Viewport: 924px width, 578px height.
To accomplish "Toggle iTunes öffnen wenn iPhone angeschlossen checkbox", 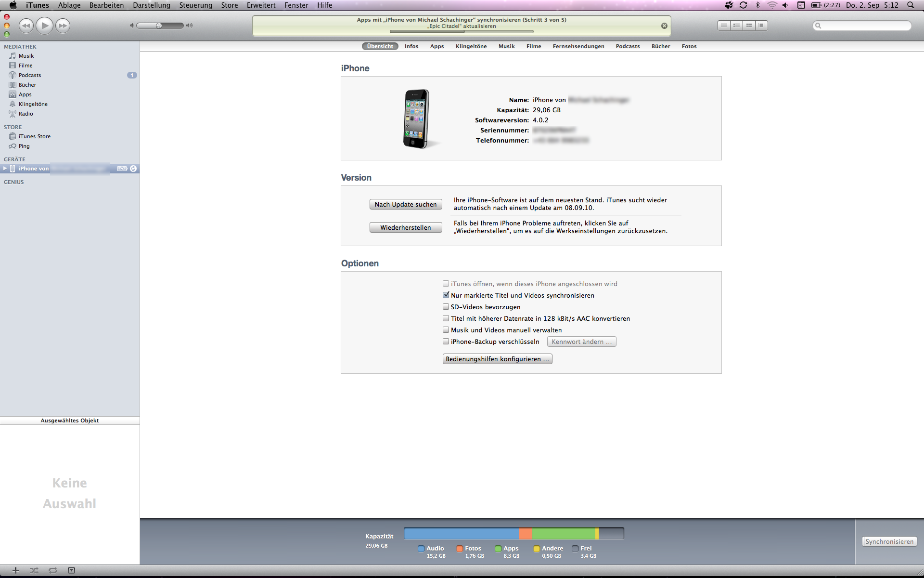I will click(446, 284).
